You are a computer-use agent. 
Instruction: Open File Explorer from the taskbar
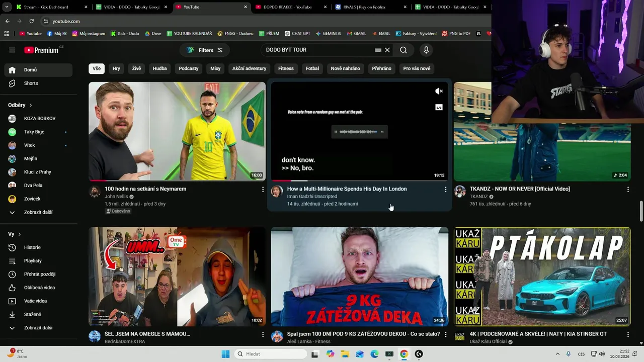click(345, 354)
